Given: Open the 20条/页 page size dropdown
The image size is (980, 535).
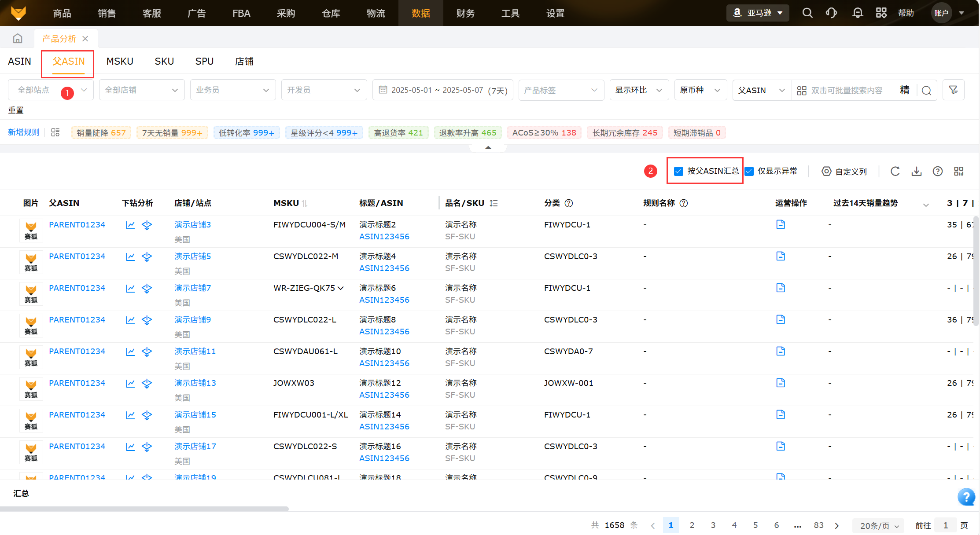Looking at the screenshot, I should click(879, 525).
